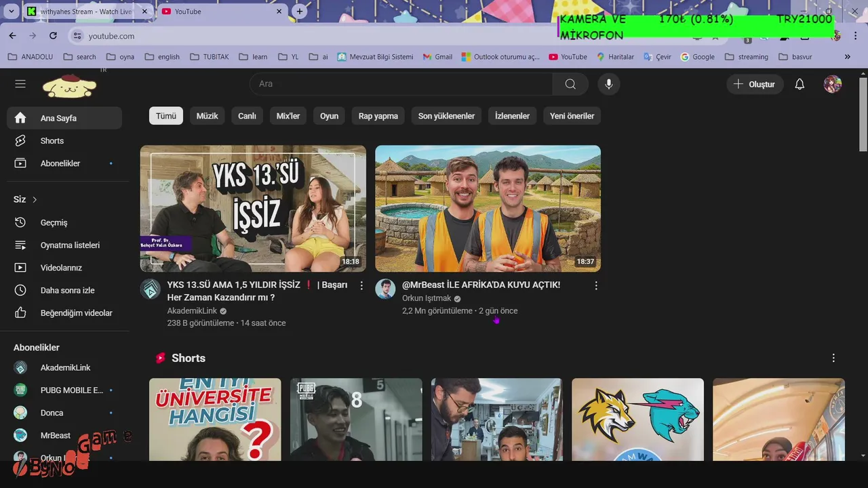The width and height of the screenshot is (868, 488).
Task: Click the YouTube home logo
Action: point(69,85)
